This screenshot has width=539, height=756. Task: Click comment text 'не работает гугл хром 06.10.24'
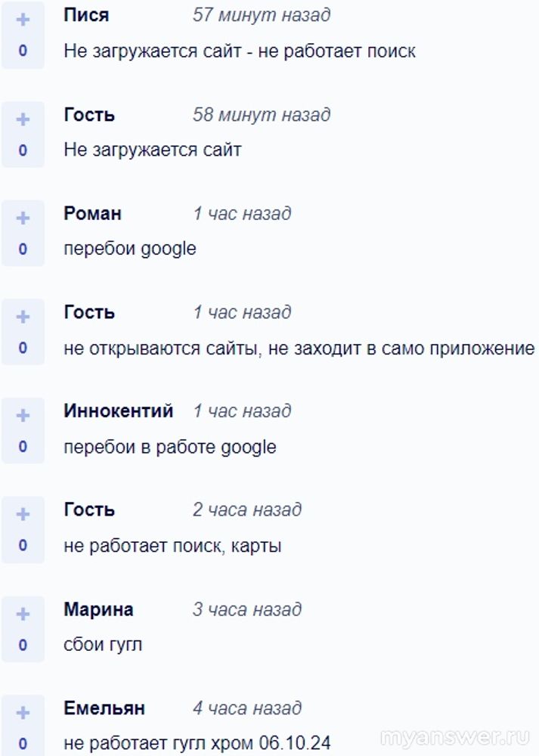pyautogui.click(x=197, y=742)
